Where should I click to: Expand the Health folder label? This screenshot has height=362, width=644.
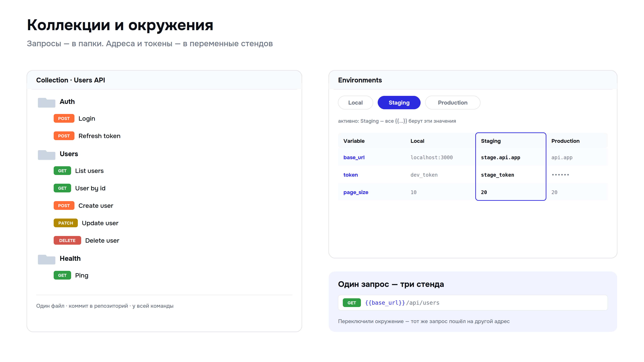point(70,259)
